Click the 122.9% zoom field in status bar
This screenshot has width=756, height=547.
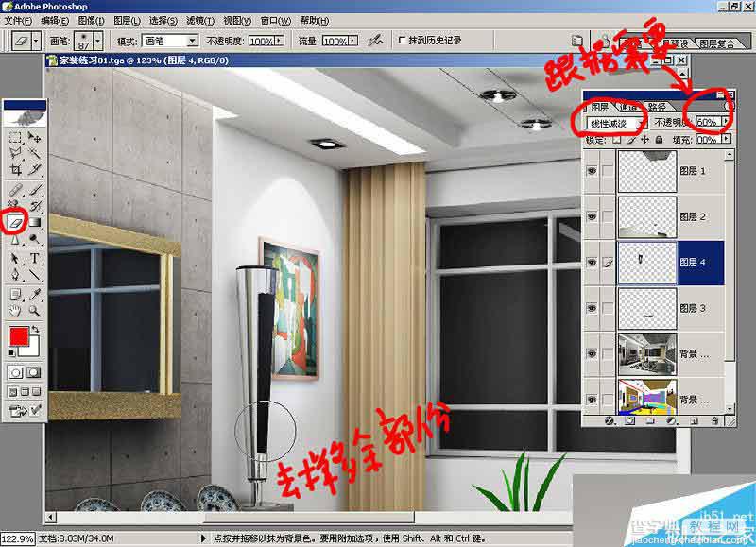click(17, 538)
